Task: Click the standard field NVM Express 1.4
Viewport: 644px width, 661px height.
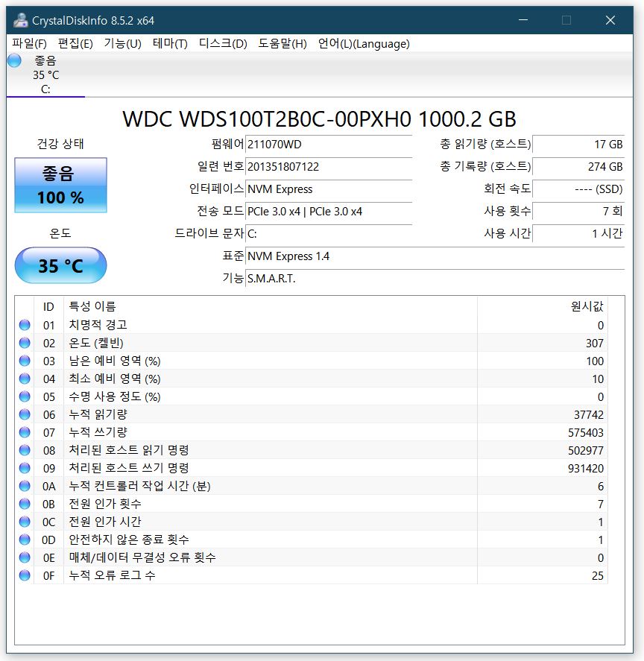Action: pos(435,256)
